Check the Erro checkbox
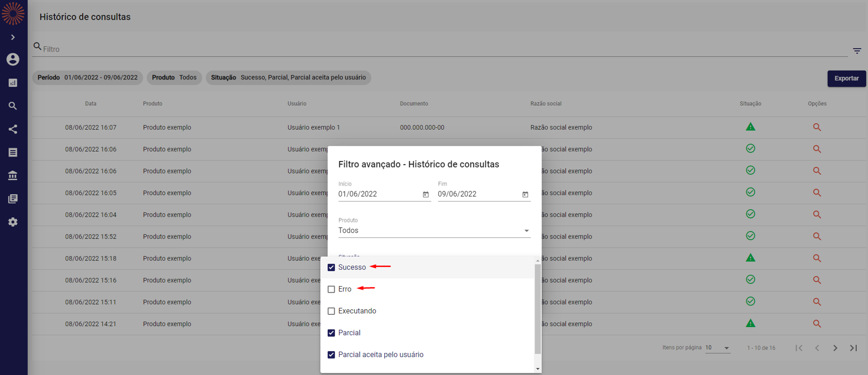 pyautogui.click(x=331, y=289)
